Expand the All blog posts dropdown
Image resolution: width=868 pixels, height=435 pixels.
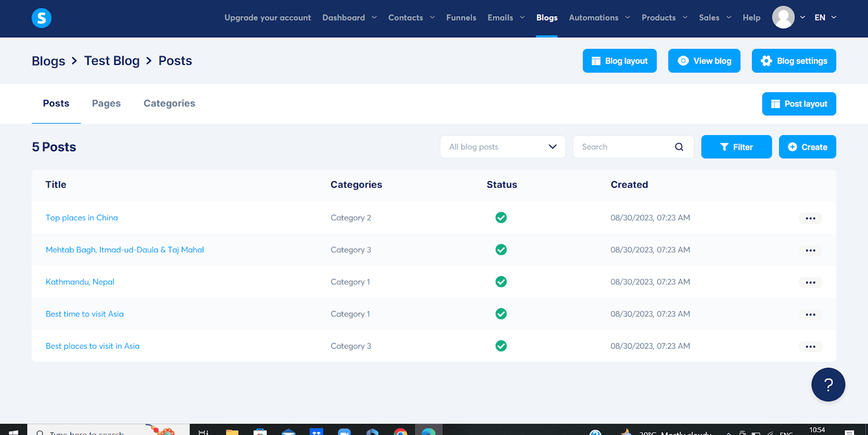click(502, 147)
